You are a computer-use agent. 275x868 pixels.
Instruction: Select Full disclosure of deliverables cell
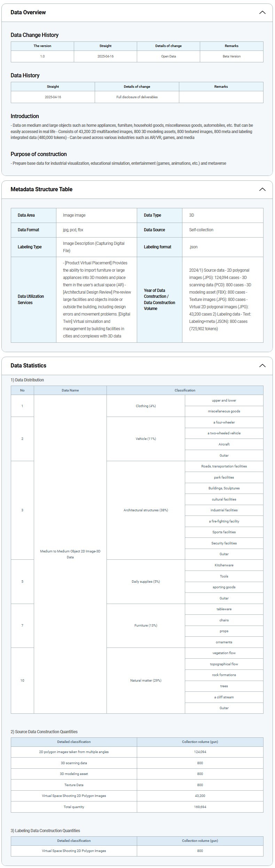pos(137,97)
